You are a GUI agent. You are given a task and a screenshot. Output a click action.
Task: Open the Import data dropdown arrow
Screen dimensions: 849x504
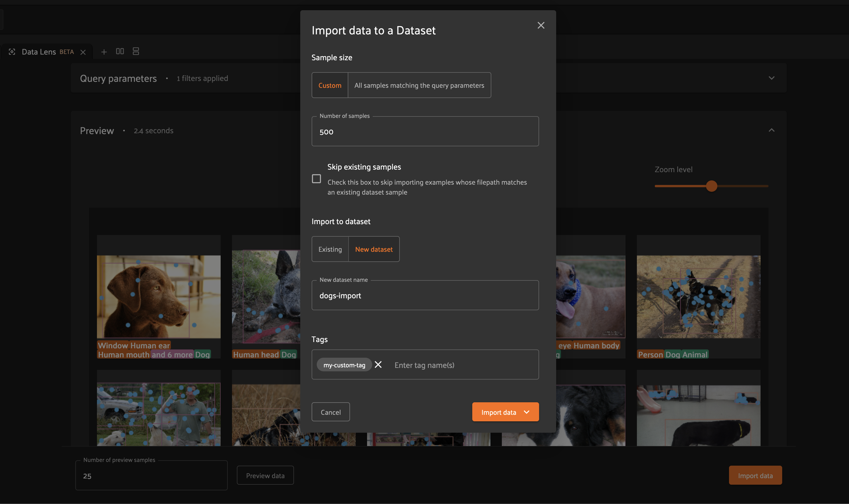(527, 412)
